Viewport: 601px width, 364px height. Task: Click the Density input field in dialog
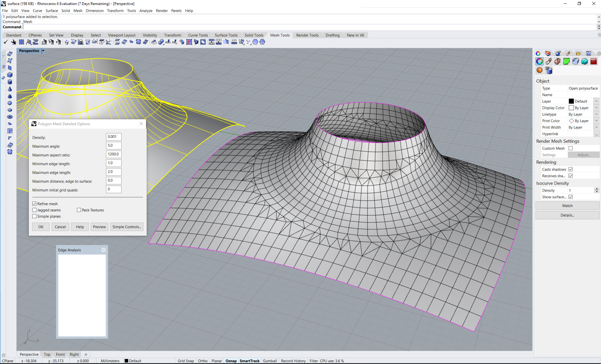pyautogui.click(x=113, y=137)
